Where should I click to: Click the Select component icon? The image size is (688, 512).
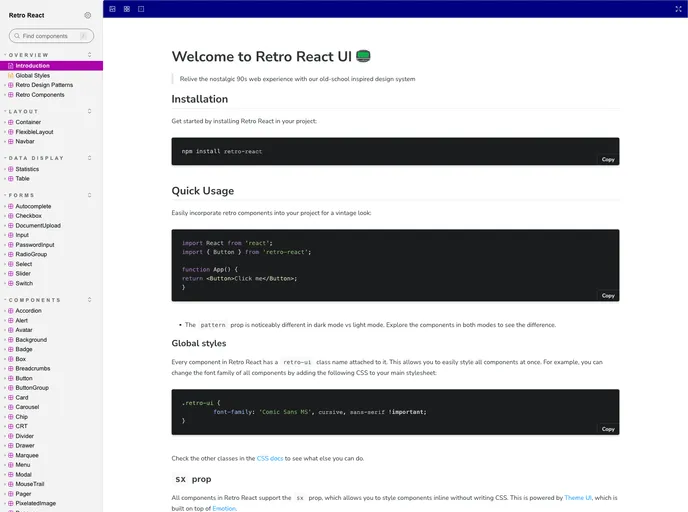click(11, 264)
